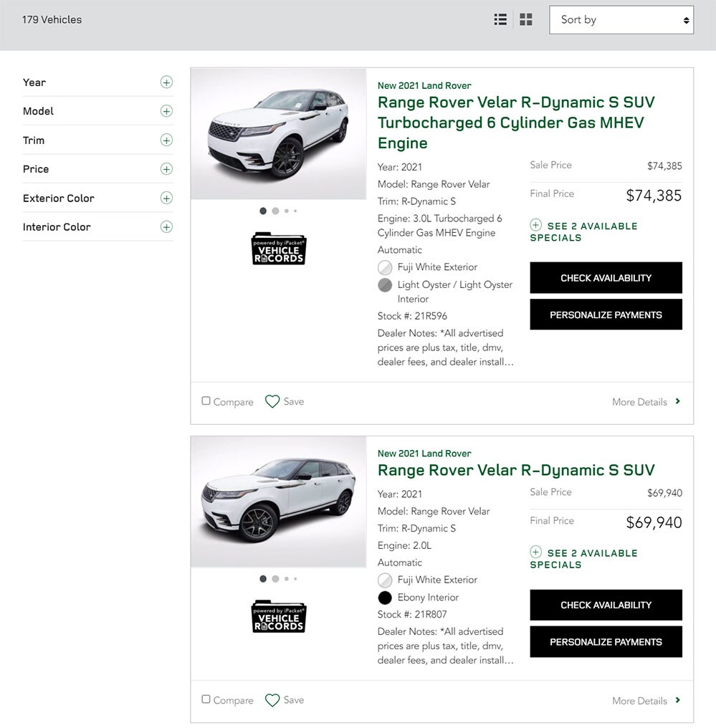The width and height of the screenshot is (716, 728).
Task: Click the Final Price $74,385 value
Action: [x=654, y=196]
